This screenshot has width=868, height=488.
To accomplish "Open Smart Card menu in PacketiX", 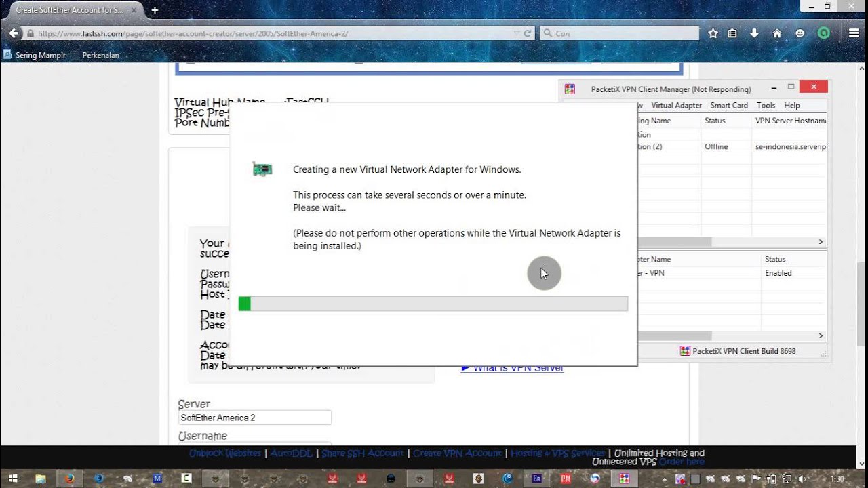I will 729,105.
